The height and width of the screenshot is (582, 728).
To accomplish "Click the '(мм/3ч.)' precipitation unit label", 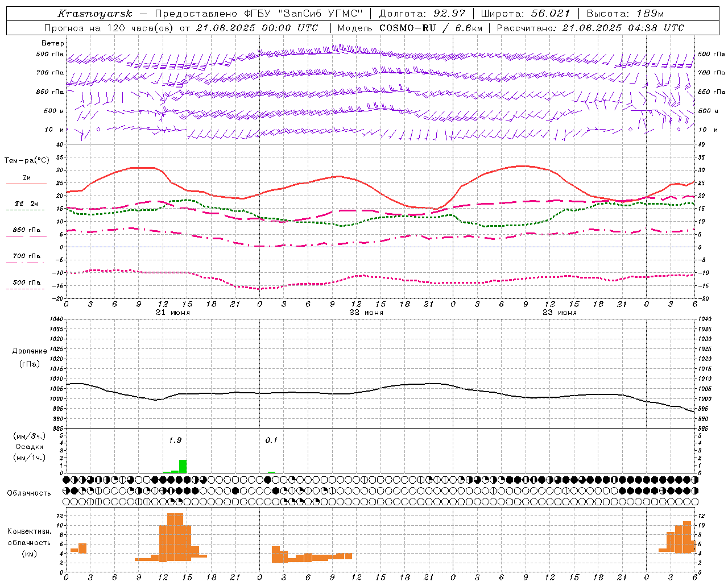I will point(29,436).
